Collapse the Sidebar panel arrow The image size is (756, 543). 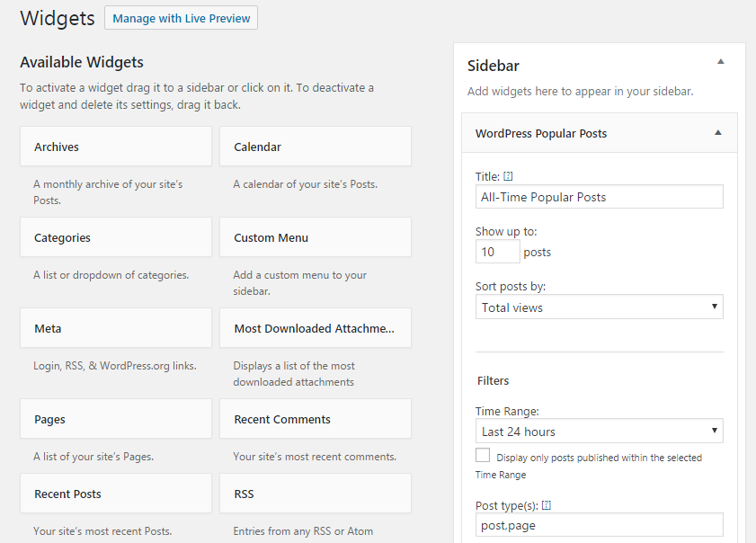click(x=721, y=62)
